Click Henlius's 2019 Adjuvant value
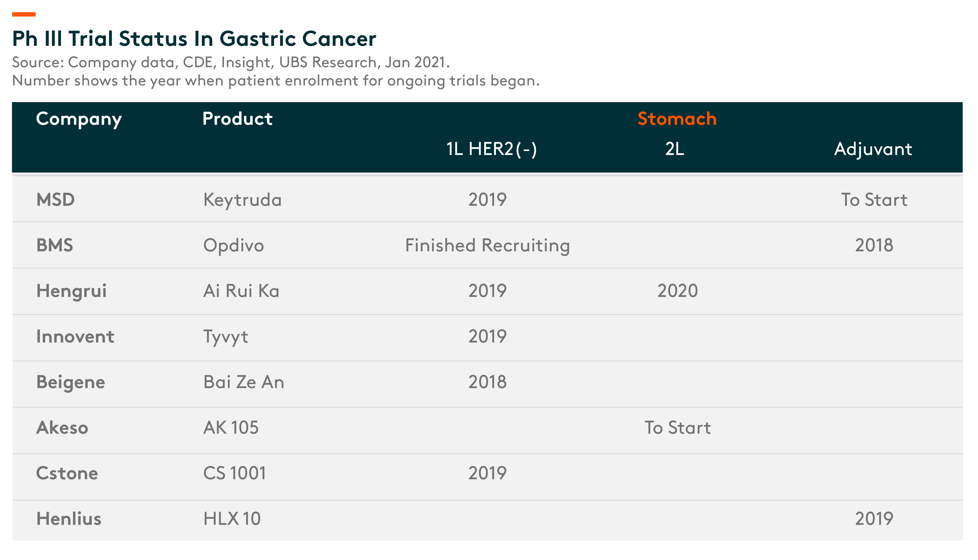 click(x=874, y=519)
